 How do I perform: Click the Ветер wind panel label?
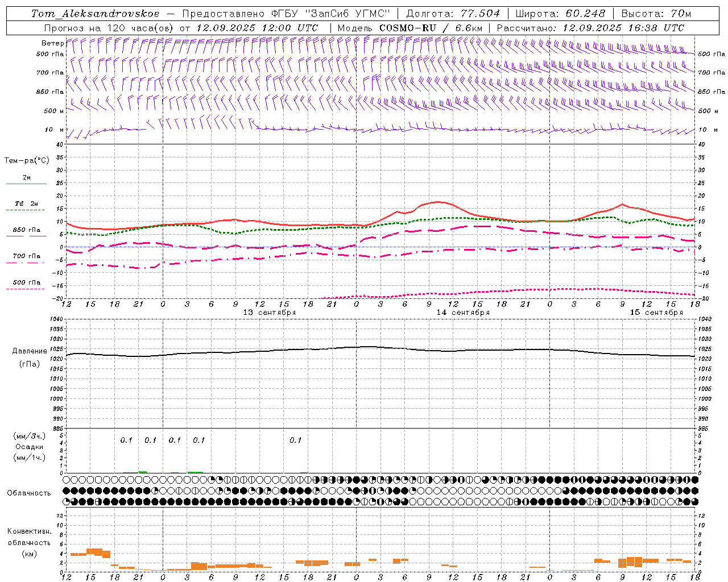click(x=52, y=43)
